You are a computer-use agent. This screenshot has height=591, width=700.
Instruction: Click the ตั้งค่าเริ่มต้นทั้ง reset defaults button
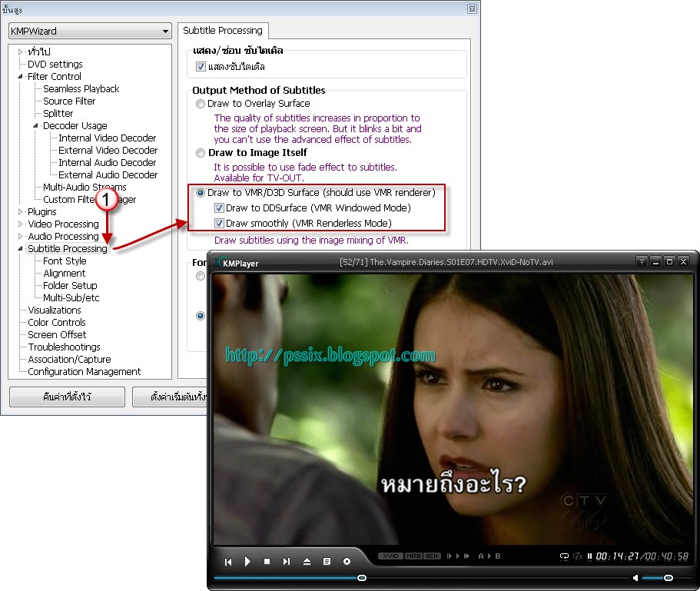coord(170,397)
